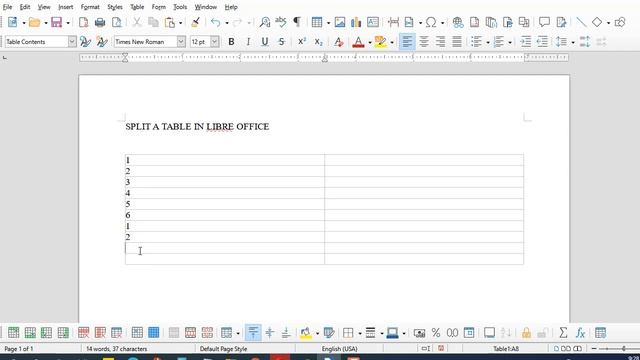The image size is (640, 360).
Task: Click the Insert Chart icon
Action: (356, 22)
